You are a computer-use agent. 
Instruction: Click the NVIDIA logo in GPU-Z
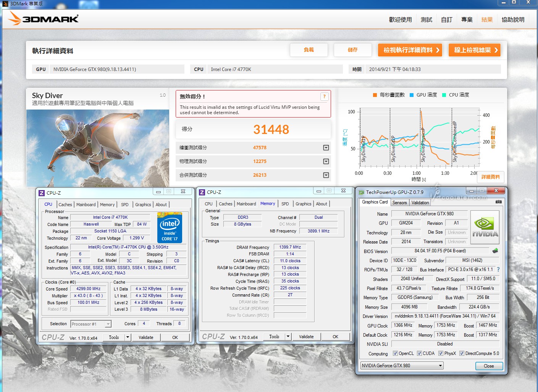(x=485, y=227)
